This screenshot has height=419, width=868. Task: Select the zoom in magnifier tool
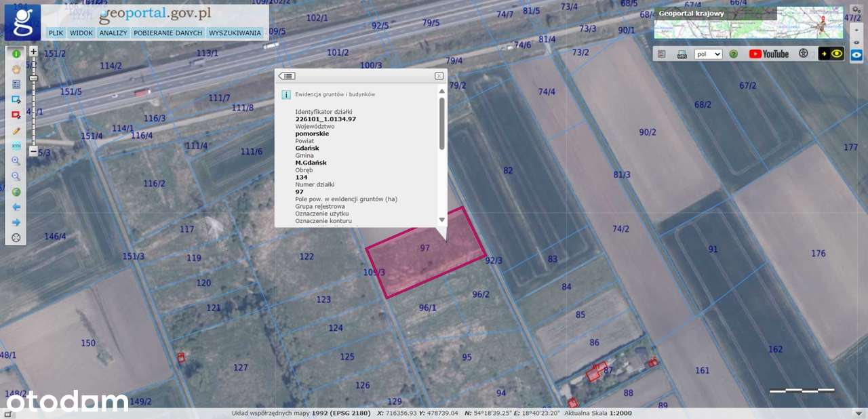coord(16,161)
